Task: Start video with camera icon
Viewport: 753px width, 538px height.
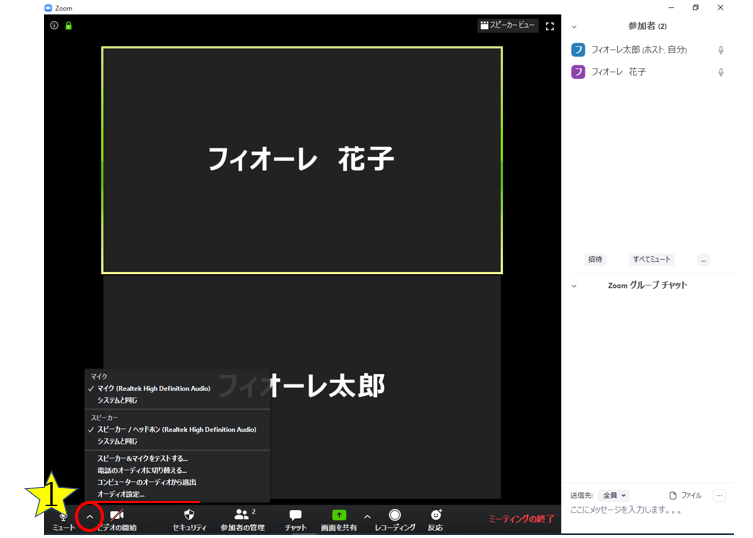Action: coord(117,515)
